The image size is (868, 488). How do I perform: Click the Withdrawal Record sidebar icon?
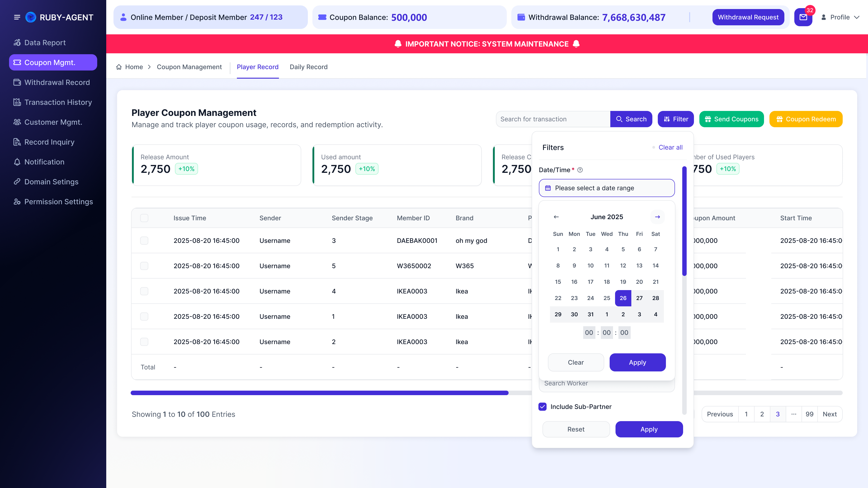pyautogui.click(x=17, y=82)
